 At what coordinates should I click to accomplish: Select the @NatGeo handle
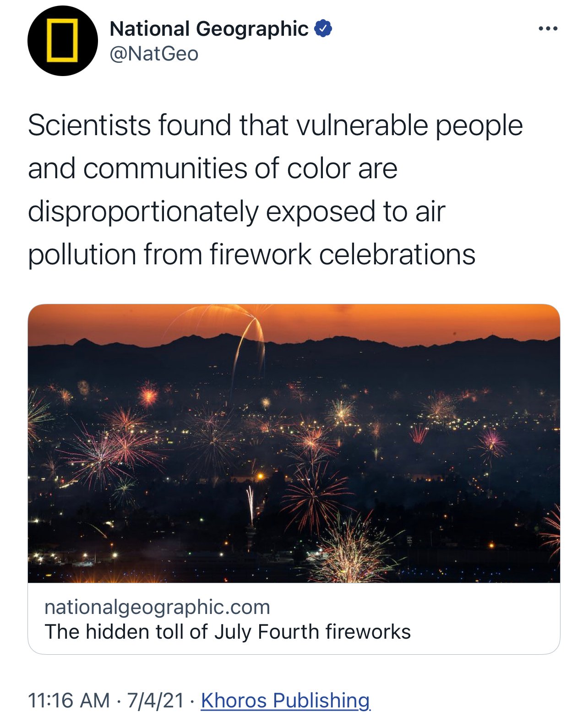coord(154,54)
